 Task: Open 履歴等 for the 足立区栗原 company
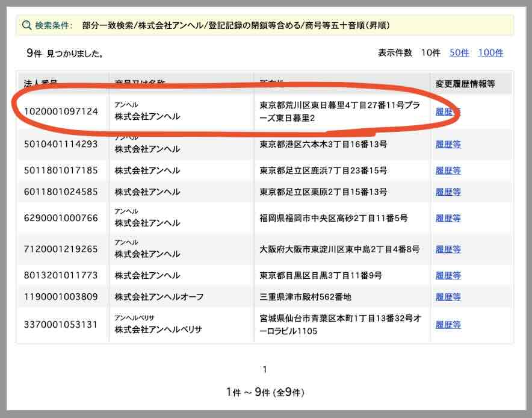click(448, 192)
